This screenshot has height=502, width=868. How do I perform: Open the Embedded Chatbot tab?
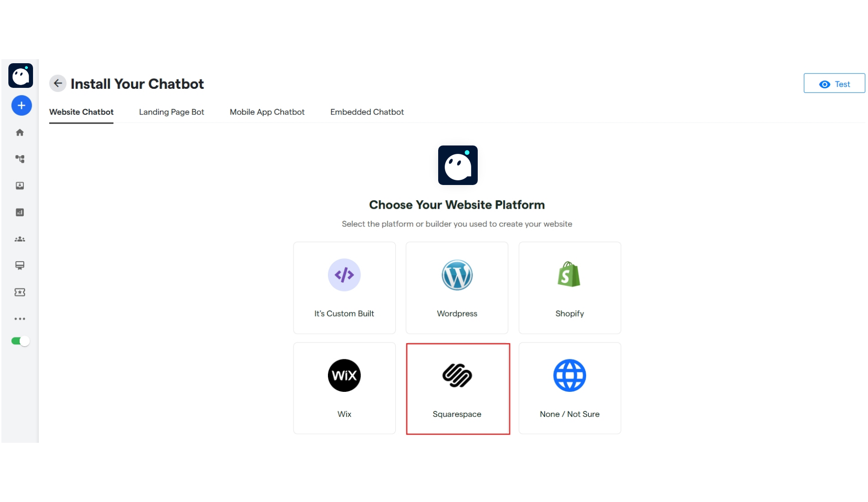pyautogui.click(x=367, y=112)
